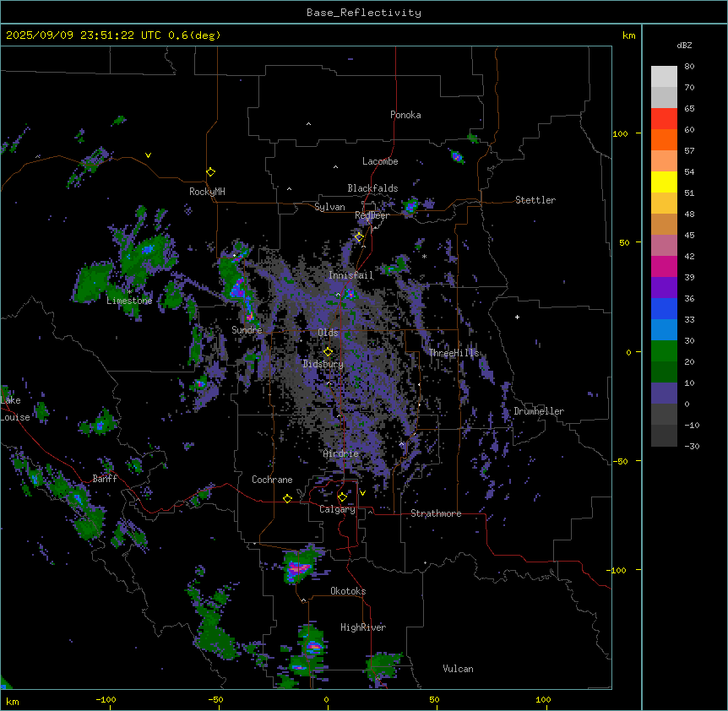Viewport: 728px width, 711px height.
Task: Click the storm cell core northwest of Okotoks
Action: (297, 567)
